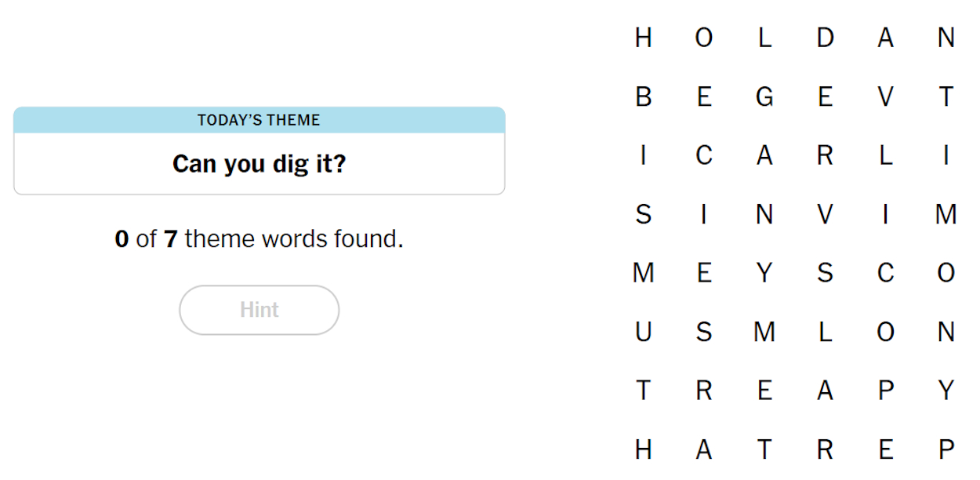This screenshot has width=980, height=480.
Task: Click the N ending the top row
Action: click(x=946, y=38)
